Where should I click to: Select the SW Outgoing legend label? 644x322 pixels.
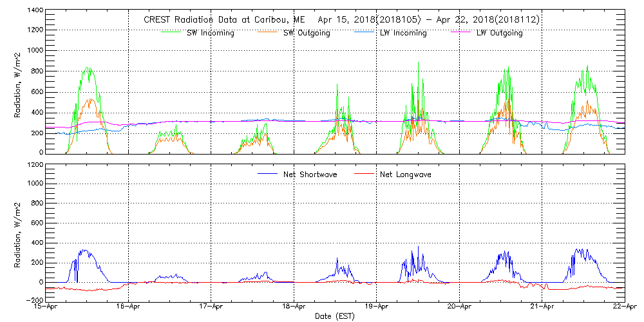click(x=307, y=33)
